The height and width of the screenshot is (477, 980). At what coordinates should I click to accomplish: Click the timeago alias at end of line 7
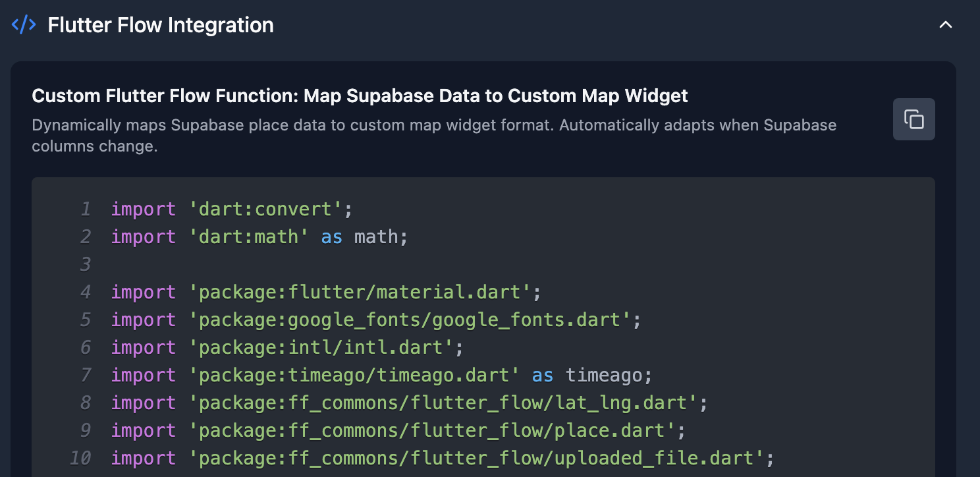604,376
